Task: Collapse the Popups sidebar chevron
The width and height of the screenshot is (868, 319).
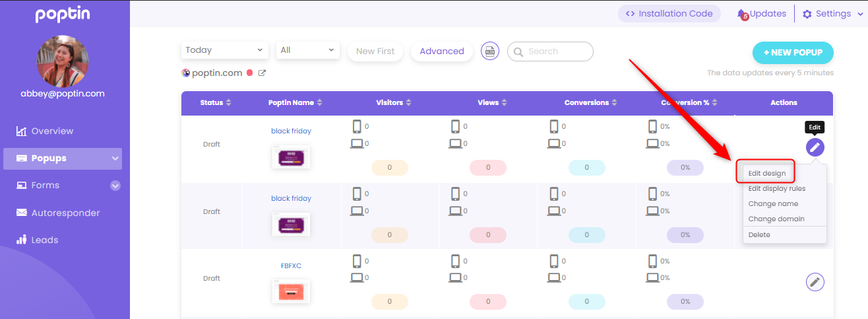Action: [115, 159]
